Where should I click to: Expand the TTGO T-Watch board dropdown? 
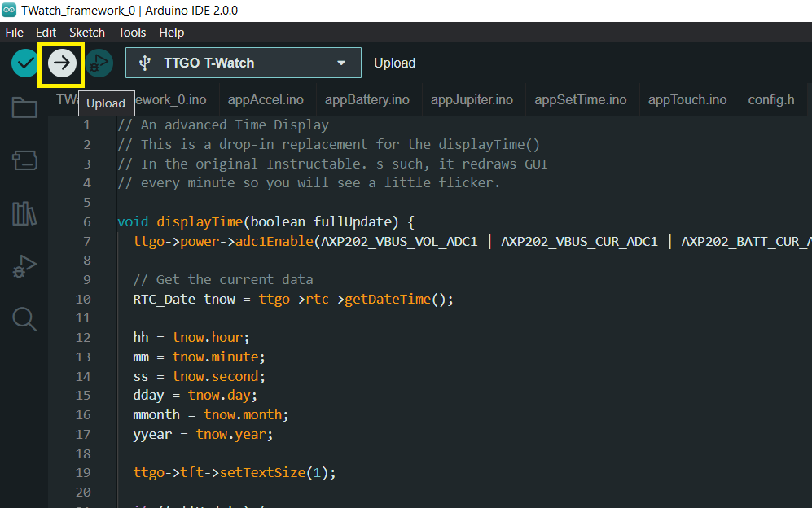(x=341, y=63)
